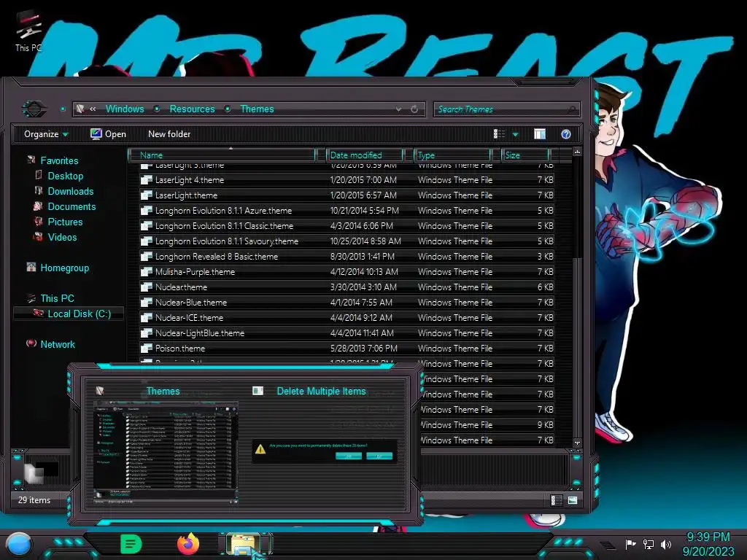Screen dimensions: 747x560
Task: Select Longhorn Revealed 8 Basic.theme
Action: click(216, 256)
